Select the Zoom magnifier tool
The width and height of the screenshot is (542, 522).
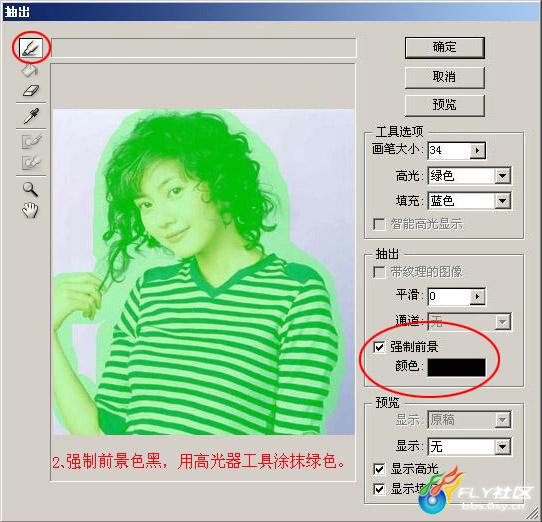pos(30,189)
